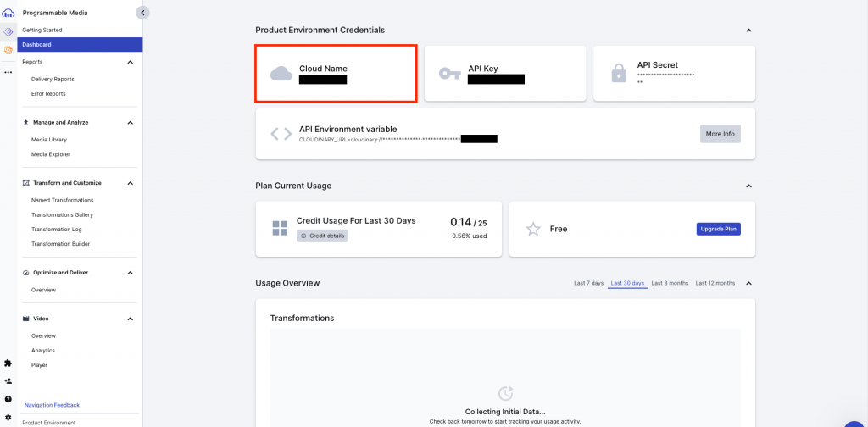Click the code brackets icon for API Environment variable
The width and height of the screenshot is (868, 427).
point(281,134)
